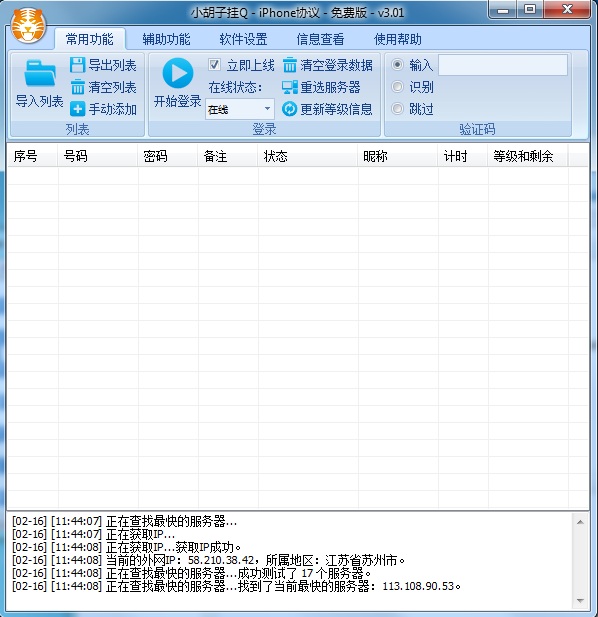Screen dimensions: 598x617
Task: Open the 使用帮助 tab
Action: (397, 39)
